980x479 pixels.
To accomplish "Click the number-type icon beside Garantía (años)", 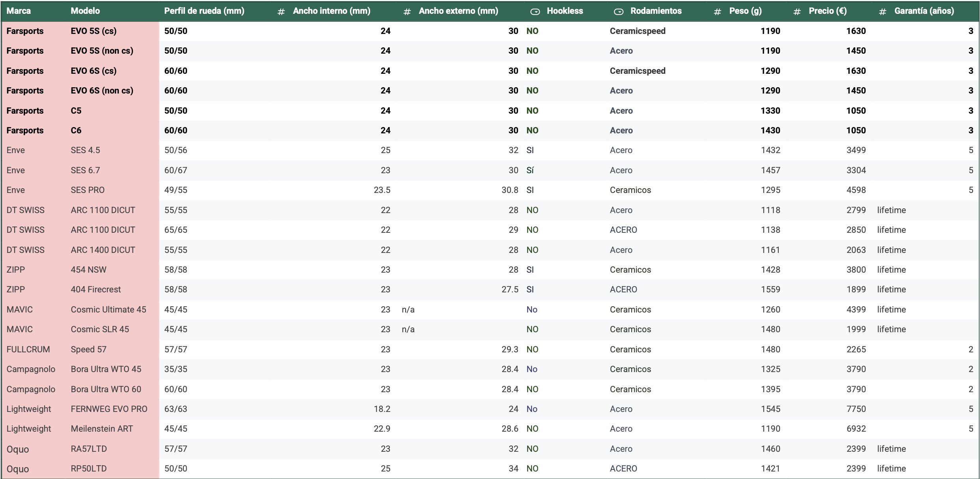I will (883, 12).
